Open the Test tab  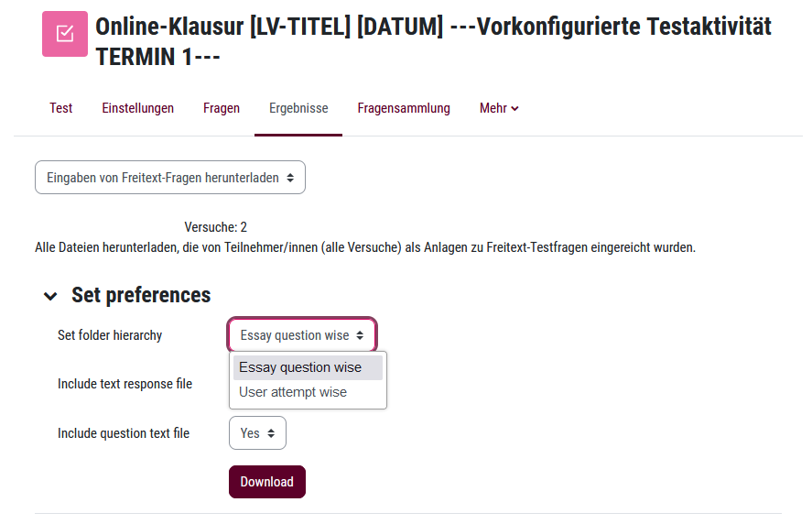[60, 108]
